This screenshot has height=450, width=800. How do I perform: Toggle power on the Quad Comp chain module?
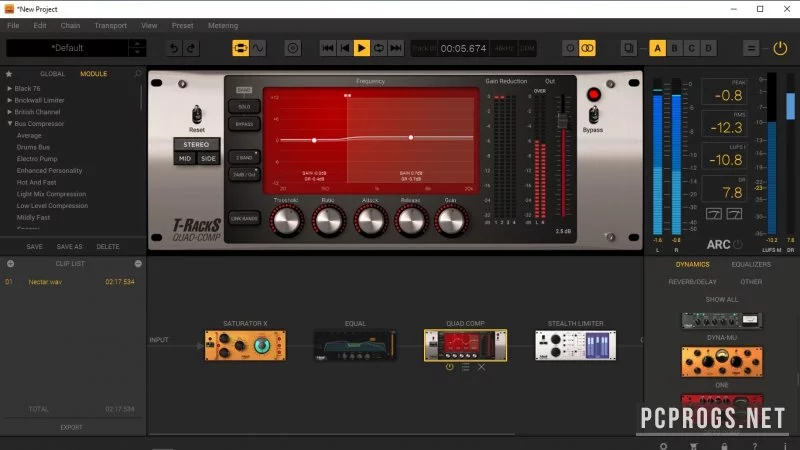pos(449,367)
